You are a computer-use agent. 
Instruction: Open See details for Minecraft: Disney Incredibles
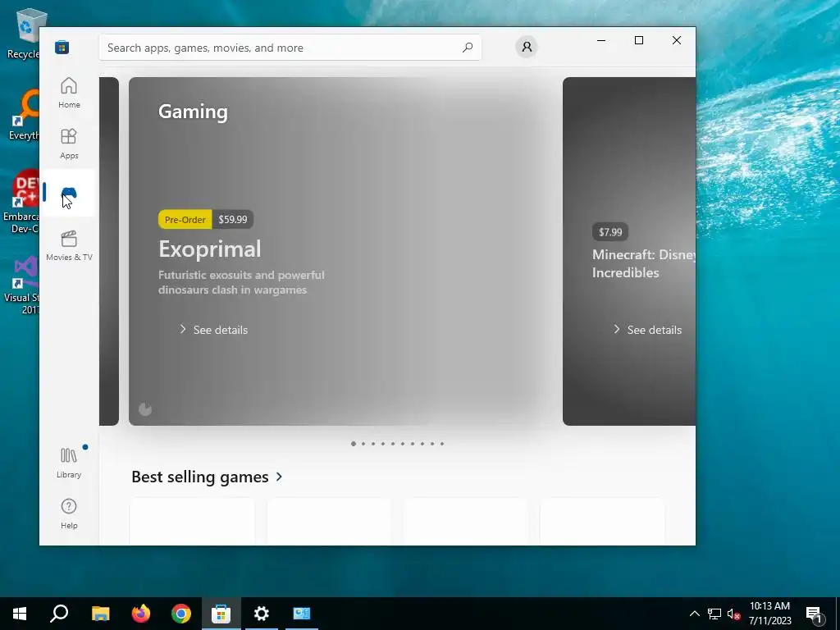point(647,330)
